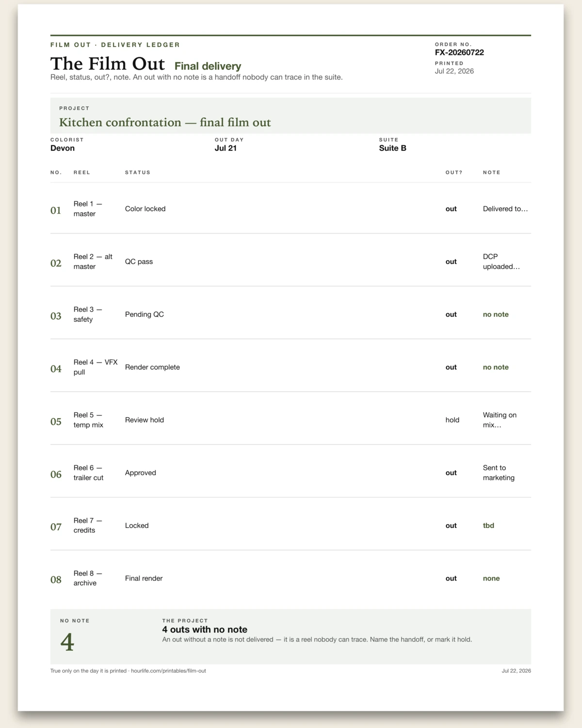Open the truncated note for Reel 1
This screenshot has height=728, width=582.
505,209
